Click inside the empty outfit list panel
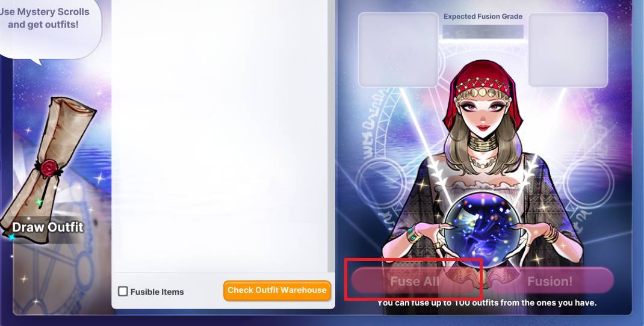644x326 pixels. [x=220, y=135]
